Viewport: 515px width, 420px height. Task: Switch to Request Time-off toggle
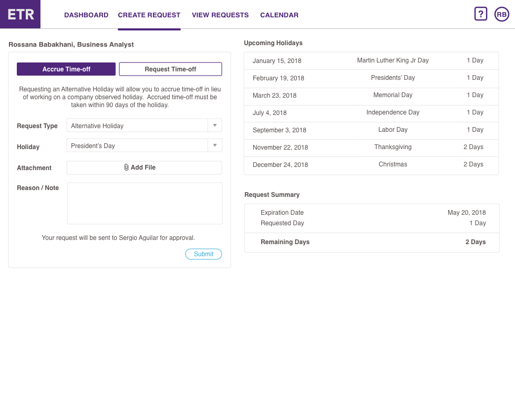point(170,69)
